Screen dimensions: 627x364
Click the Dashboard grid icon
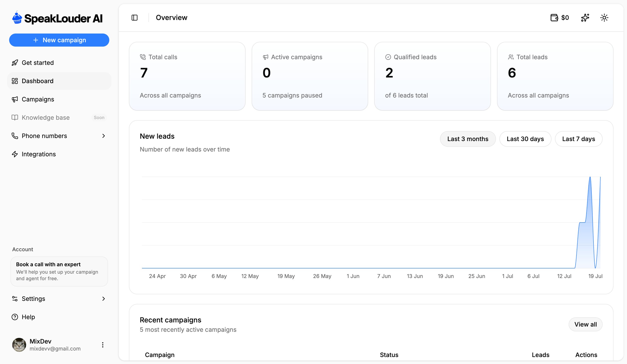coord(15,81)
